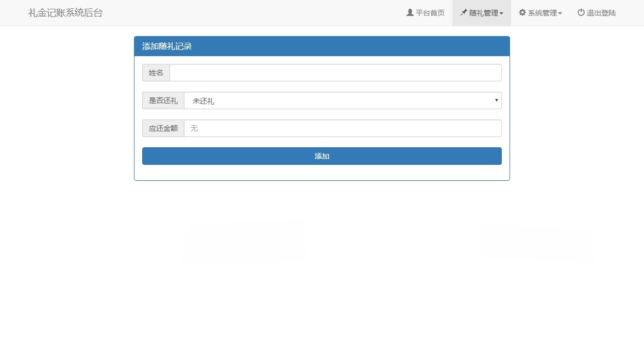Click the 是否还礼 dropdown arrow

pos(496,100)
